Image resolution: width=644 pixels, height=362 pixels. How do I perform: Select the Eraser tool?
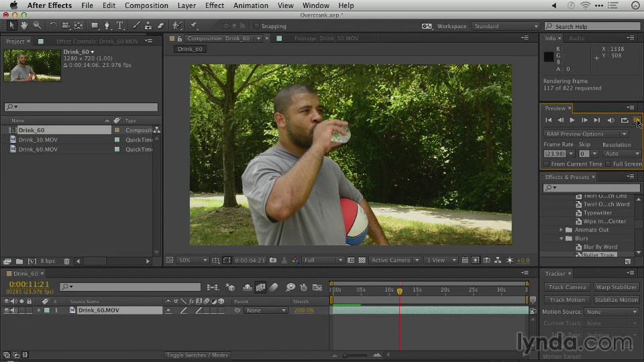160,25
